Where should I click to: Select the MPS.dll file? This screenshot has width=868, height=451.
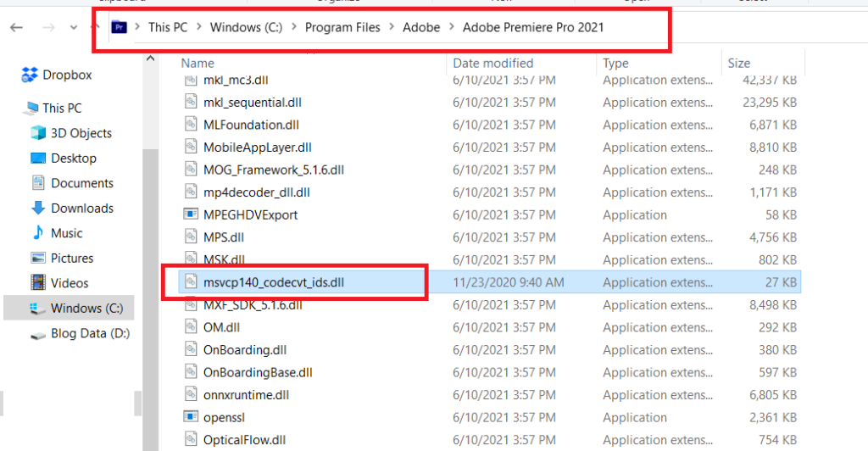[224, 237]
